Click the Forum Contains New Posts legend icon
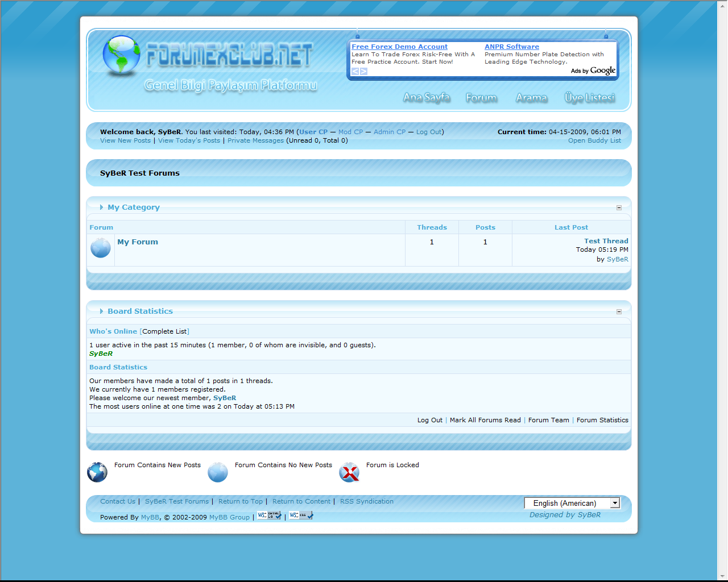Image resolution: width=728 pixels, height=582 pixels. [97, 472]
